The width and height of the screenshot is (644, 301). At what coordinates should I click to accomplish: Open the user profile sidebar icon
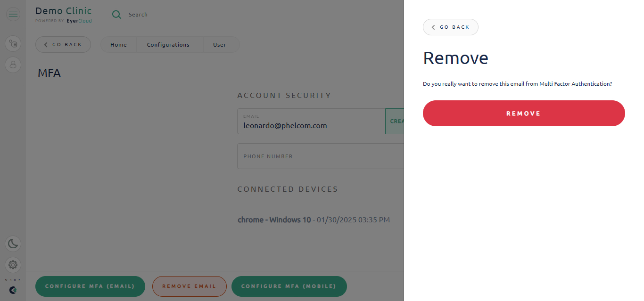click(x=13, y=65)
